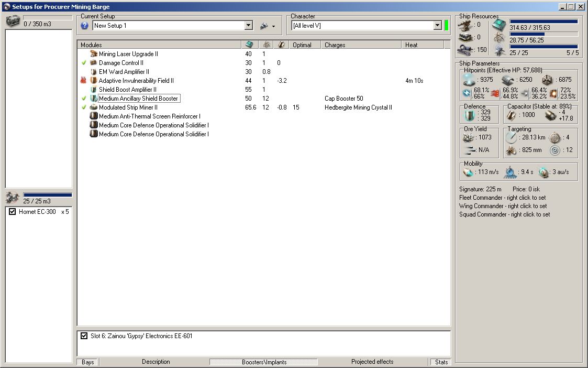Open the ship setup tools icon
Viewport: 588px width, 368px height.
point(264,26)
